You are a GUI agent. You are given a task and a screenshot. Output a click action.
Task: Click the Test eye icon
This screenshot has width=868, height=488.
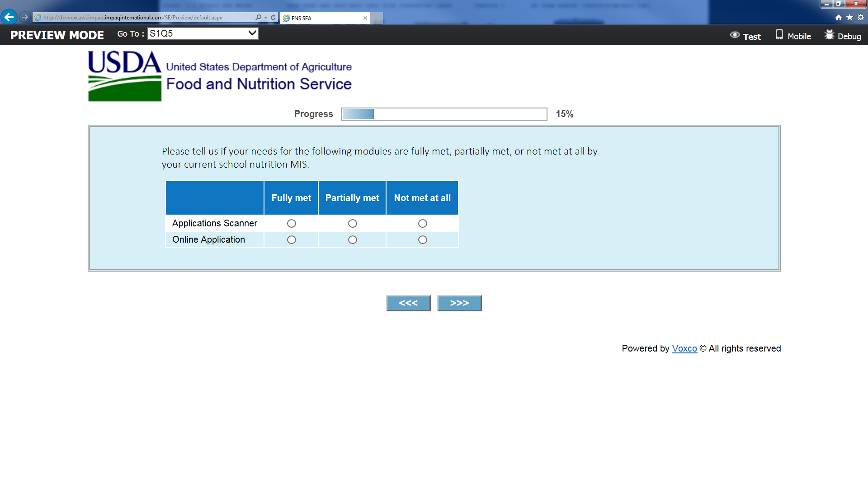pyautogui.click(x=735, y=35)
